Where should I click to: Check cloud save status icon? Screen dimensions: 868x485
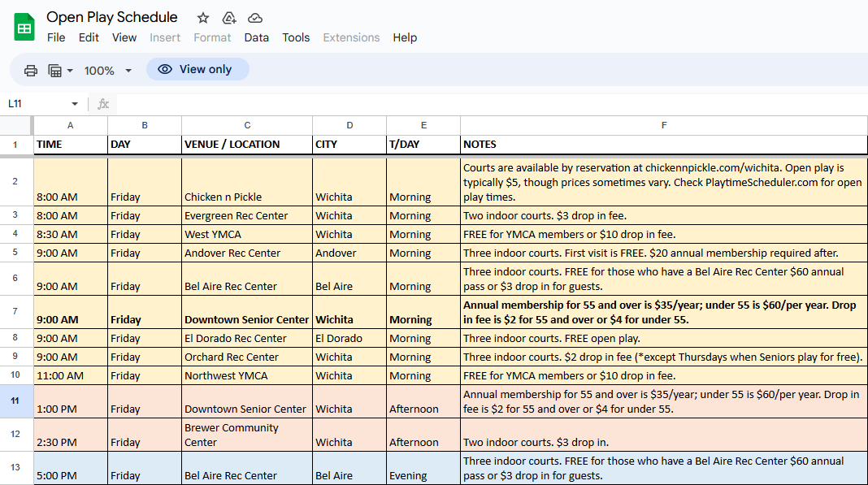tap(255, 18)
